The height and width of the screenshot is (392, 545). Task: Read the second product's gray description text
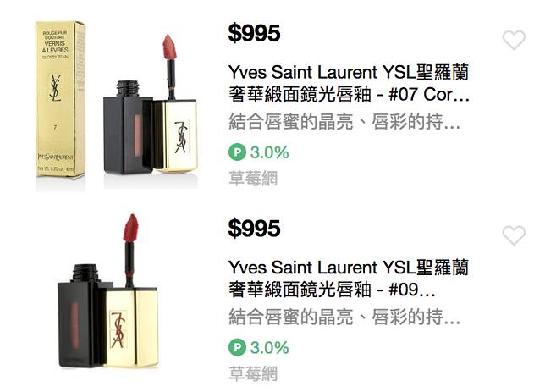pyautogui.click(x=344, y=317)
